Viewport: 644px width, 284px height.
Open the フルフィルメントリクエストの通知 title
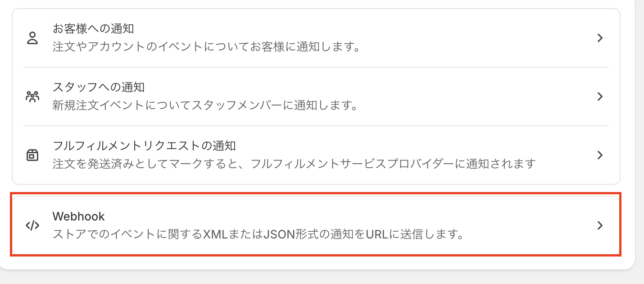pyautogui.click(x=145, y=146)
